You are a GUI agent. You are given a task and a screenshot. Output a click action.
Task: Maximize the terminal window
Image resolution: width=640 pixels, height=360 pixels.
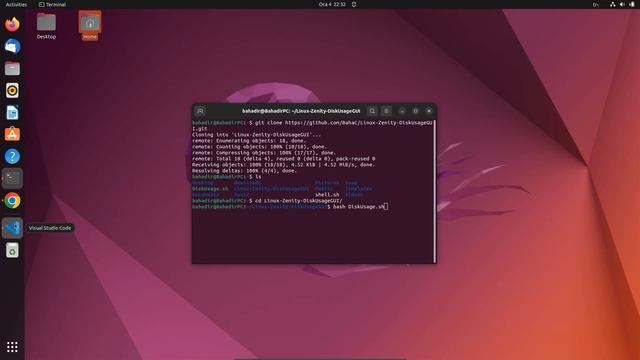pyautogui.click(x=416, y=111)
